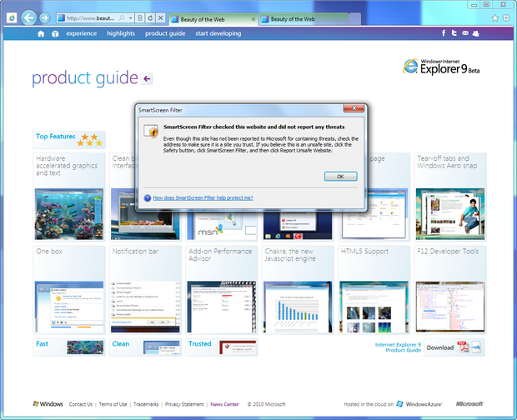Open the HTML5 Support feature tile
The width and height of the screenshot is (517, 420).
coord(374,290)
